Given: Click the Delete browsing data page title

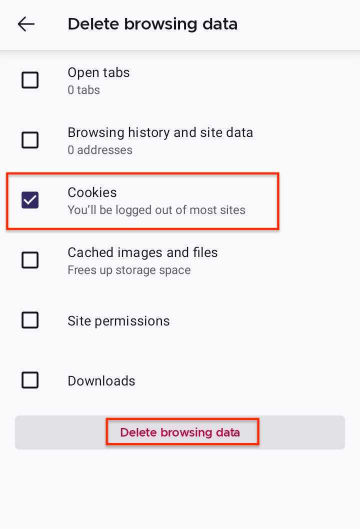Looking at the screenshot, I should (153, 24).
